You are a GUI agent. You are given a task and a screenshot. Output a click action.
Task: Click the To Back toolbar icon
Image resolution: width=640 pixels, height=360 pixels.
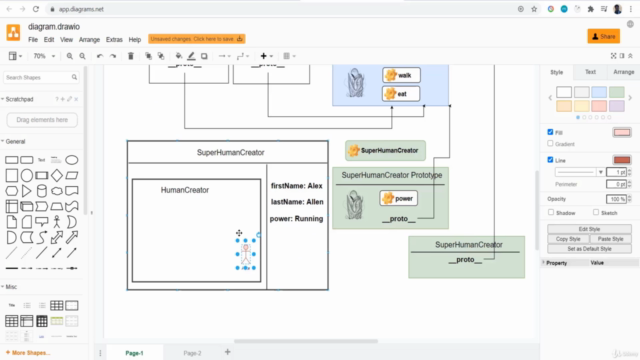161,56
